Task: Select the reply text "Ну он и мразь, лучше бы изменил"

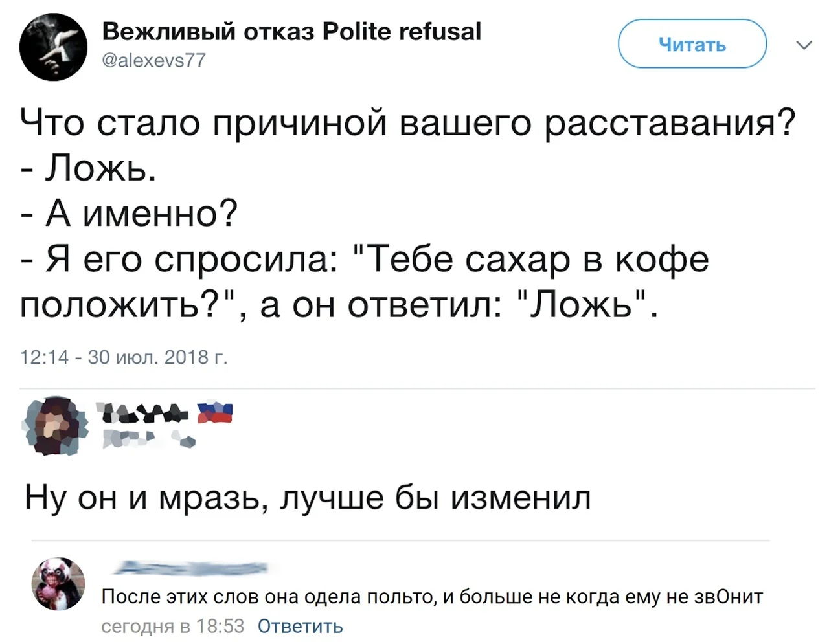Action: click(x=308, y=498)
